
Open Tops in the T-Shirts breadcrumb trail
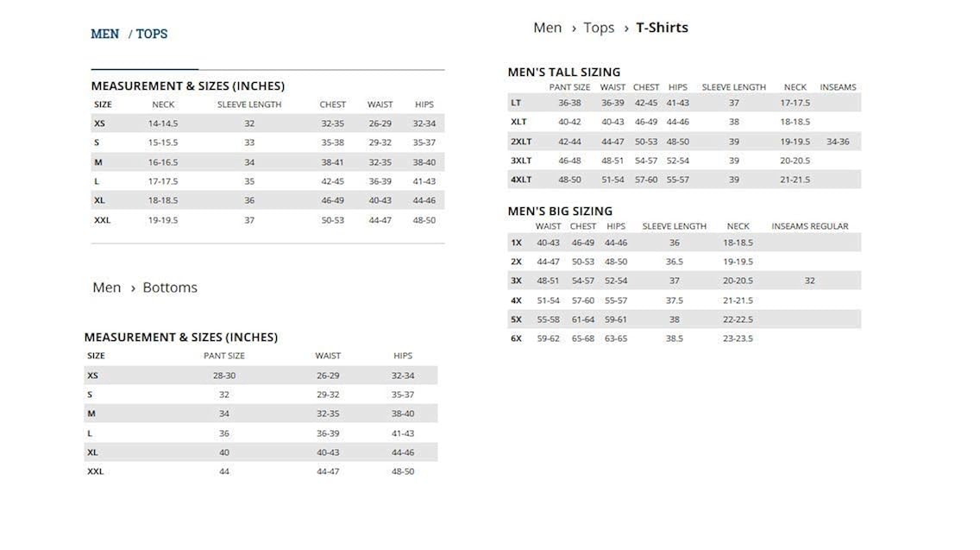[599, 28]
